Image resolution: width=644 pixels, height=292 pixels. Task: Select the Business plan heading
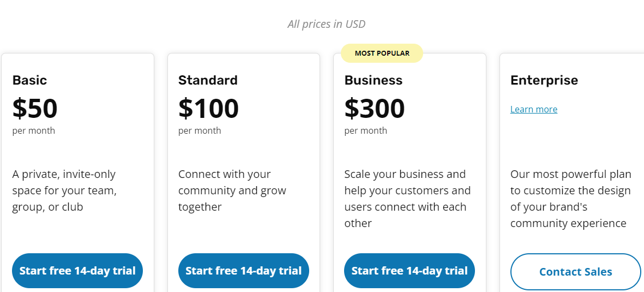tap(374, 80)
